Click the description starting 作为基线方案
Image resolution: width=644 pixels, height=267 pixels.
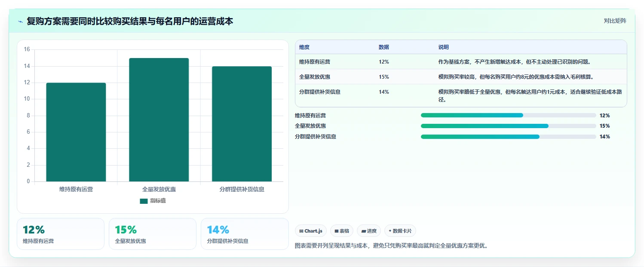pyautogui.click(x=515, y=61)
